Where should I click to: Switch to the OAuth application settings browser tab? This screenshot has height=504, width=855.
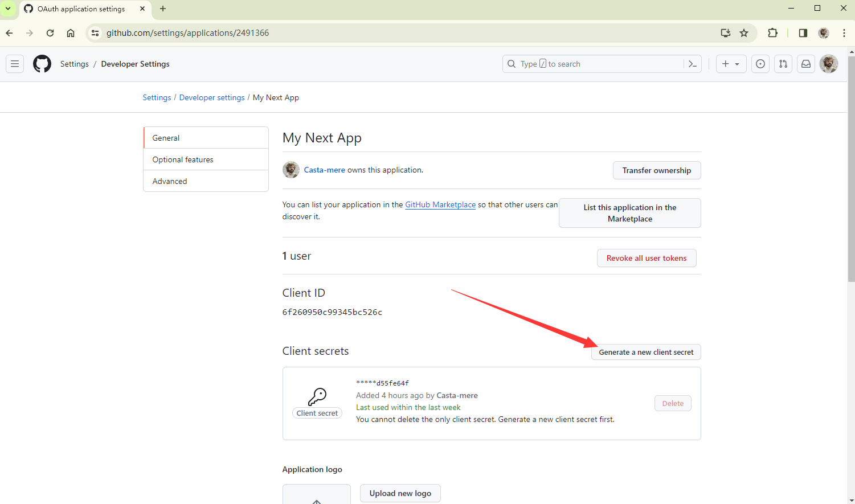(x=85, y=9)
